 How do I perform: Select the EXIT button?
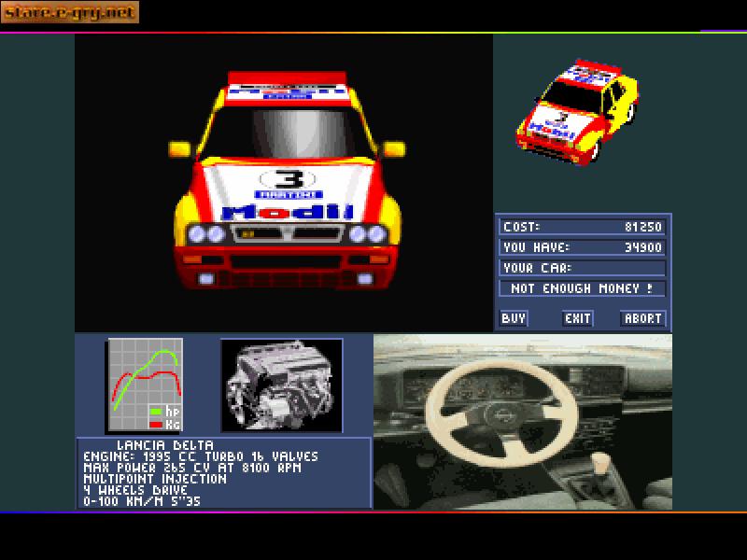point(577,318)
